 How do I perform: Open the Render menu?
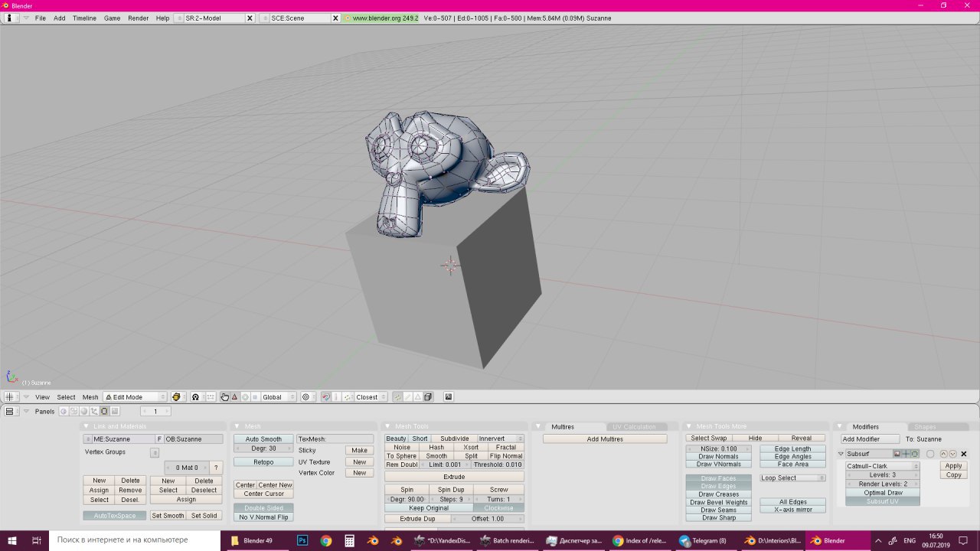click(x=139, y=18)
